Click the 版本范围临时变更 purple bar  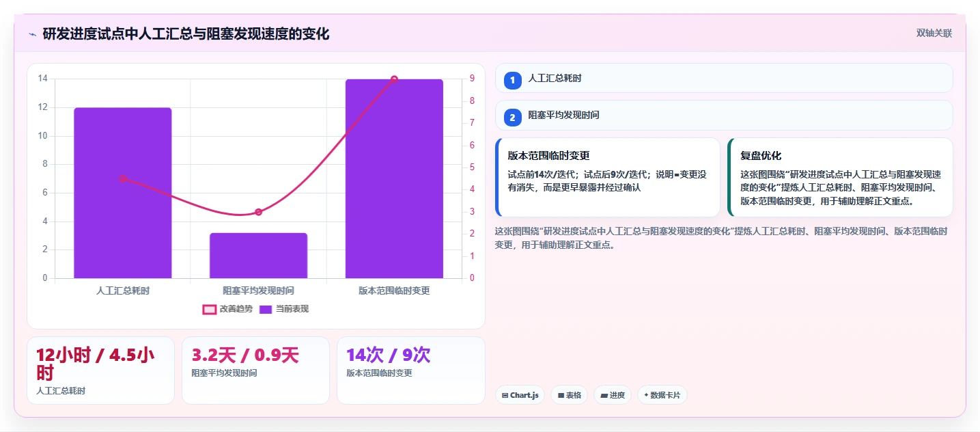point(394,178)
